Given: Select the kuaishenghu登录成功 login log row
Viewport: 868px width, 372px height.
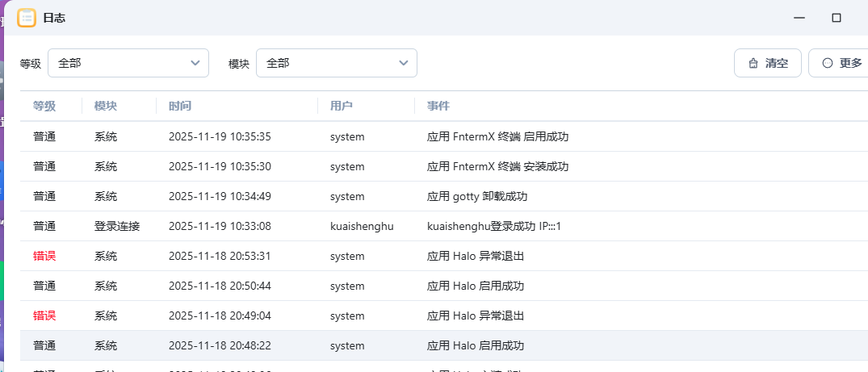Looking at the screenshot, I should (x=493, y=227).
